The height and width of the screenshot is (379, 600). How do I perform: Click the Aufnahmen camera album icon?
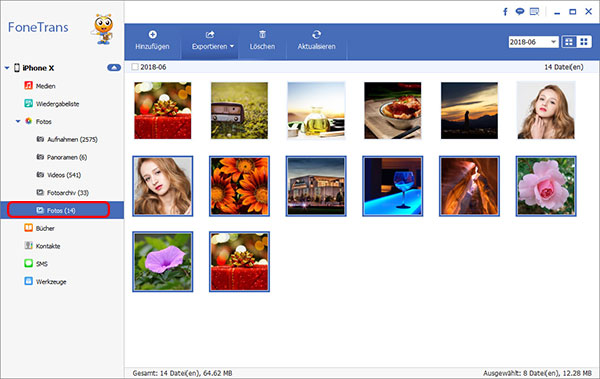(x=40, y=139)
